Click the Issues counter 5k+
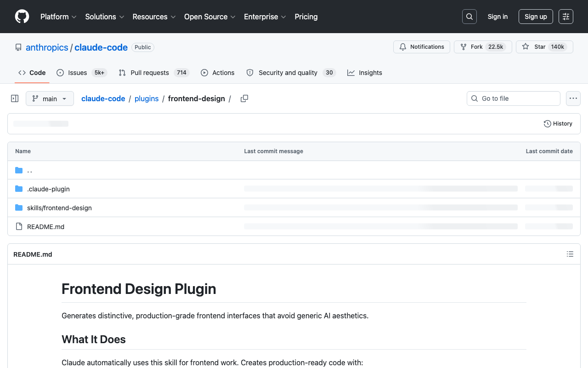 [99, 73]
